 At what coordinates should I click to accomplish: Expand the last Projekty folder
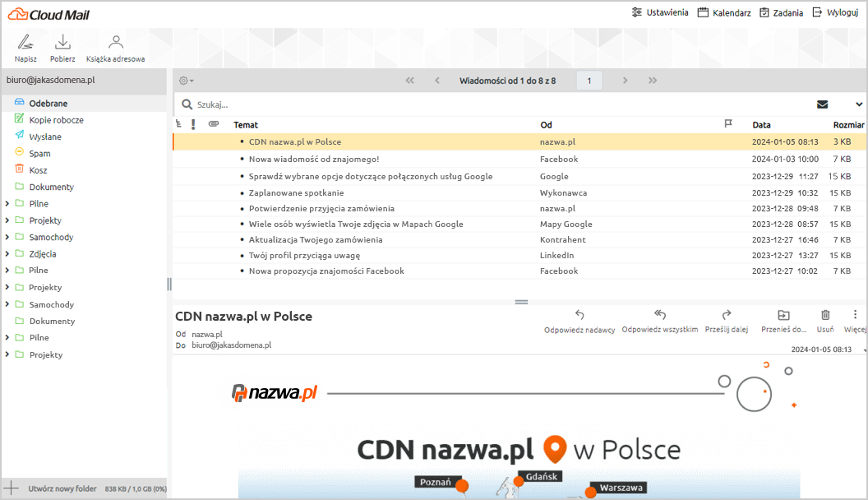7,354
